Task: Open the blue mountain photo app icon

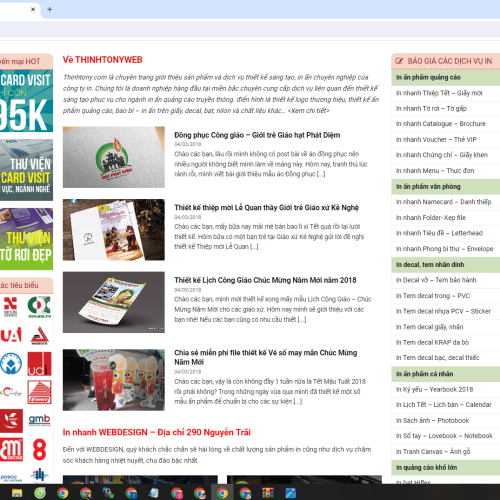Action: [x=291, y=493]
